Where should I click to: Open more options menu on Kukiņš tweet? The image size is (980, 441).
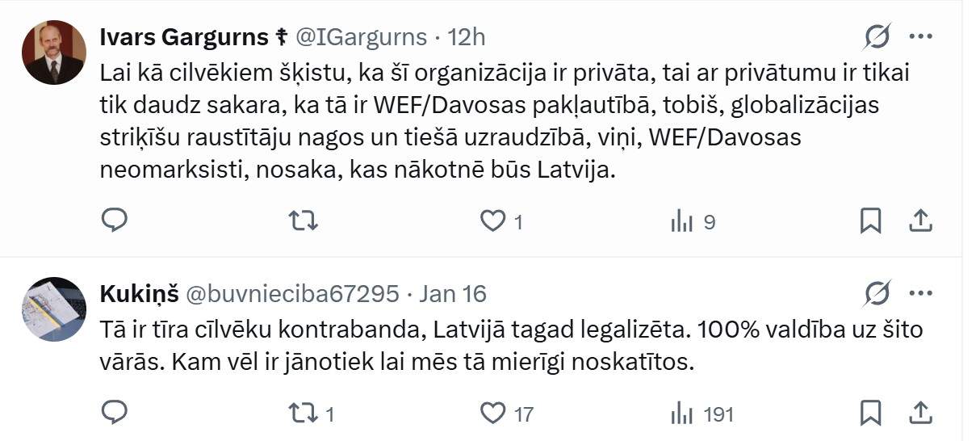pyautogui.click(x=921, y=293)
